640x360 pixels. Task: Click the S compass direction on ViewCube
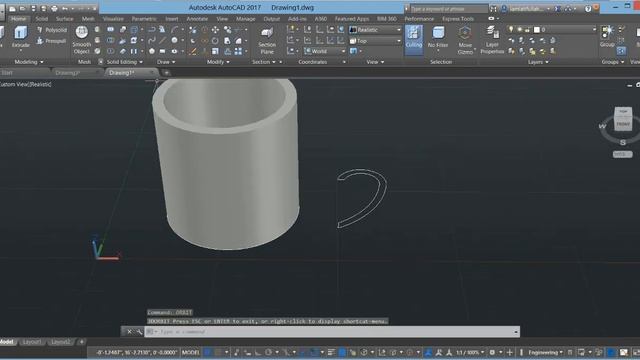point(623,142)
